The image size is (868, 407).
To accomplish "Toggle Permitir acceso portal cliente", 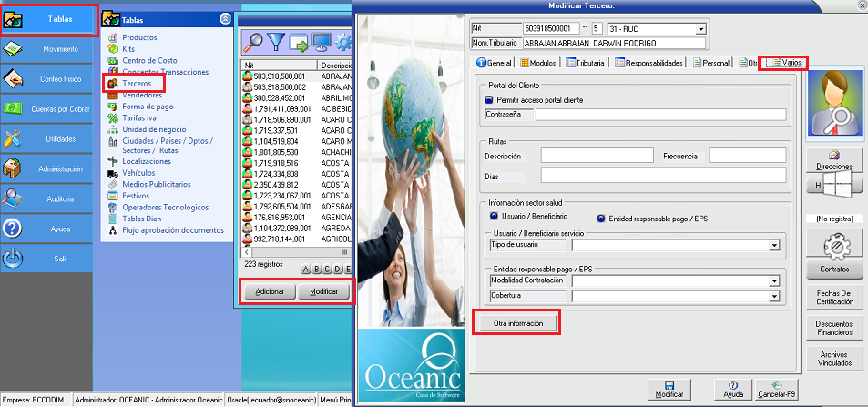I will coord(488,99).
